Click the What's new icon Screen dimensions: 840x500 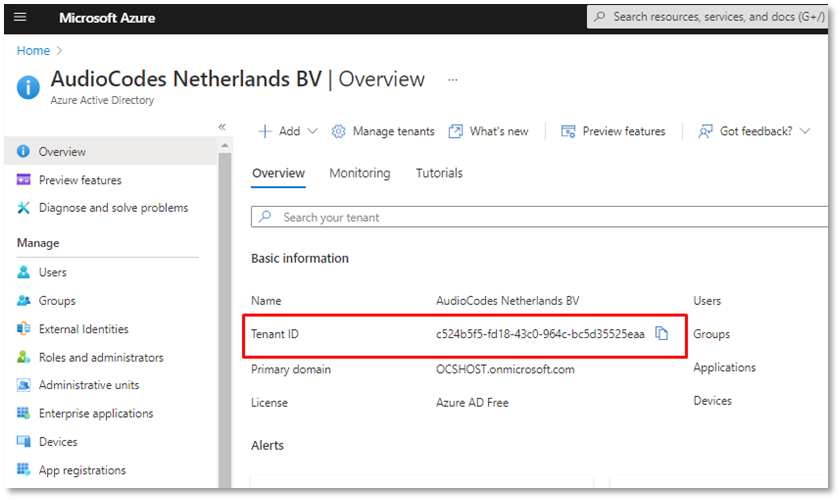pyautogui.click(x=455, y=131)
